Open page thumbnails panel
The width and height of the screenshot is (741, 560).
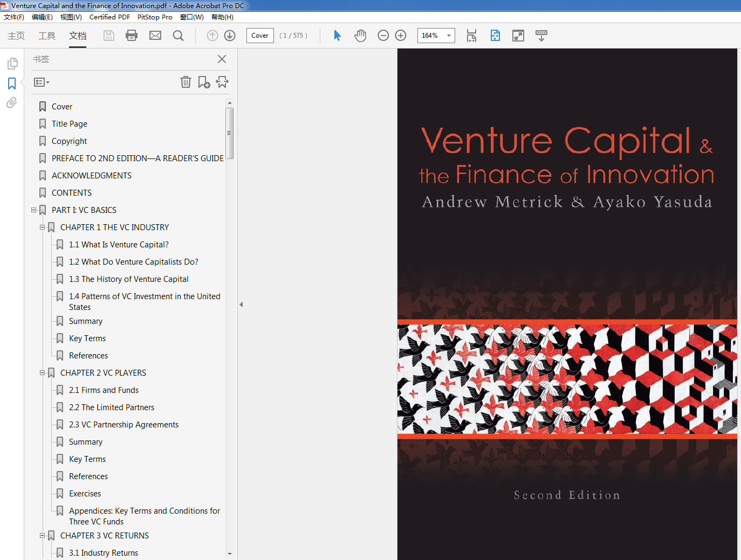point(12,64)
